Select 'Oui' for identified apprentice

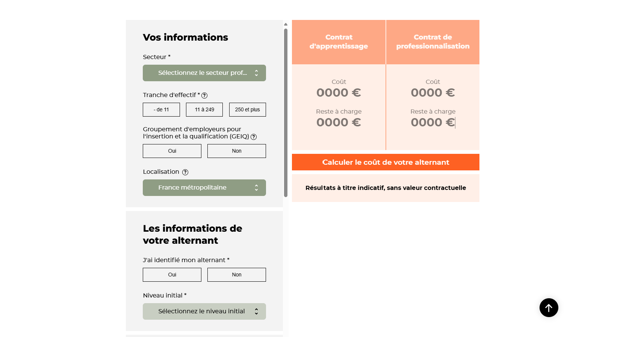click(x=172, y=275)
